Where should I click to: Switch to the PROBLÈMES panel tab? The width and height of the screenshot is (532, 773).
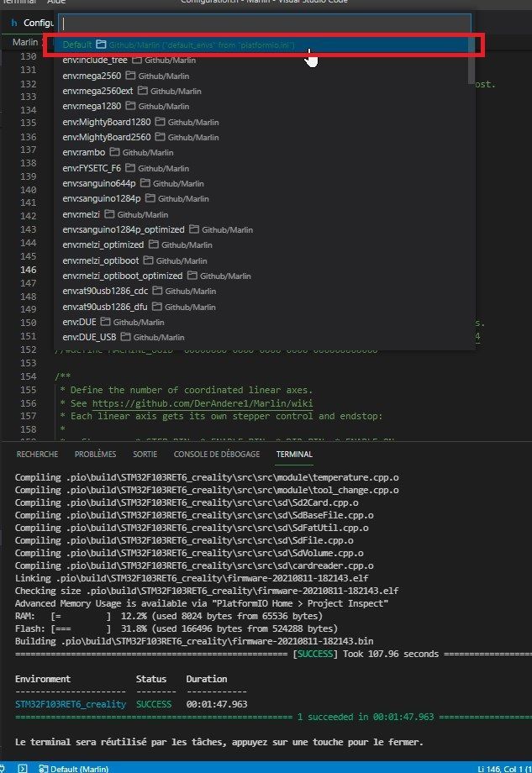point(95,454)
